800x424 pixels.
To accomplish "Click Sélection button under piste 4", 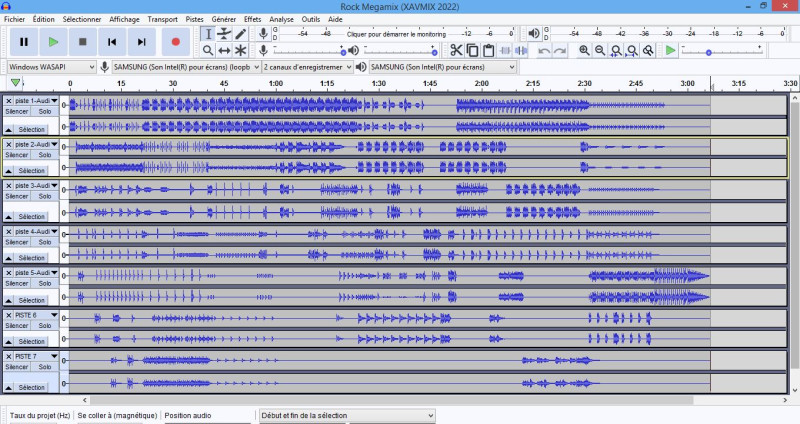I will point(32,259).
